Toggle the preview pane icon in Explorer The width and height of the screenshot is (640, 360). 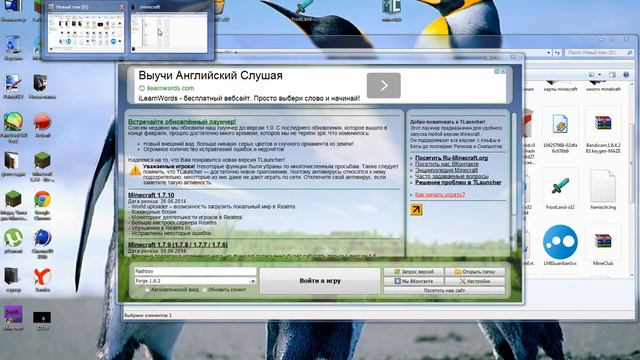[x=612, y=75]
